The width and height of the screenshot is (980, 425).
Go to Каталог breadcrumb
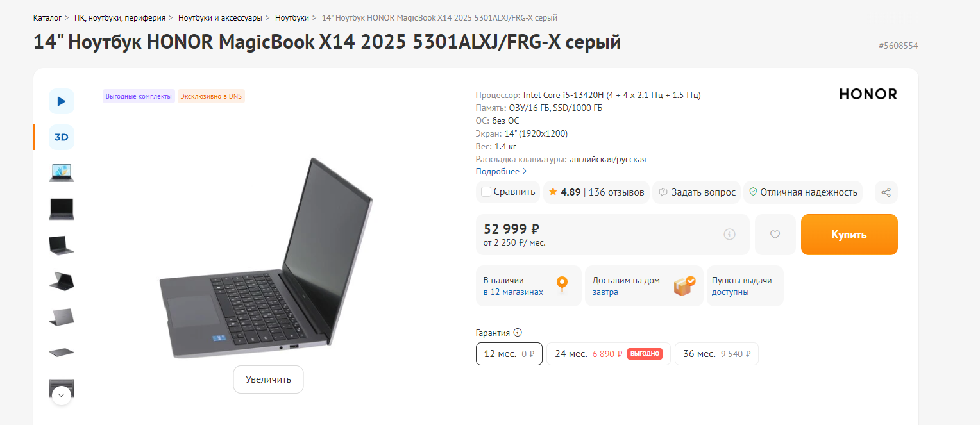coord(47,17)
